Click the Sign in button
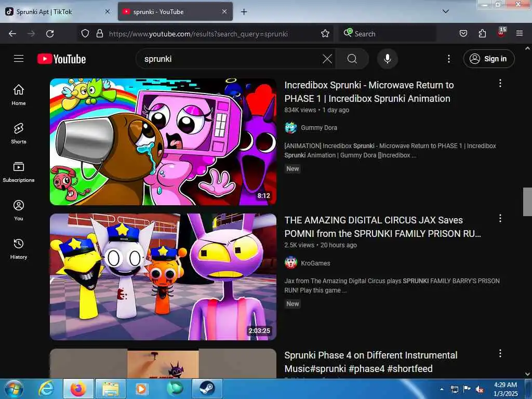 point(489,59)
